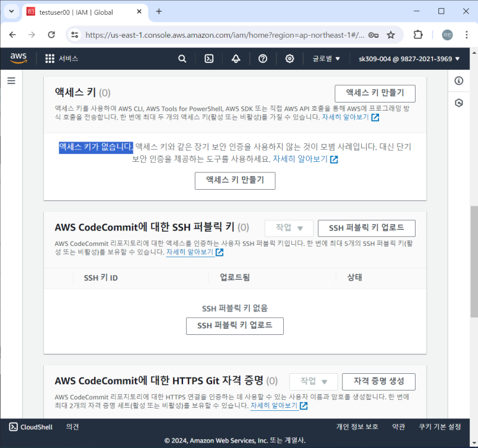Screen dimensions: 478x448
Task: Click the highlighted 액세스 키가 없습니다 text
Action: coord(96,148)
